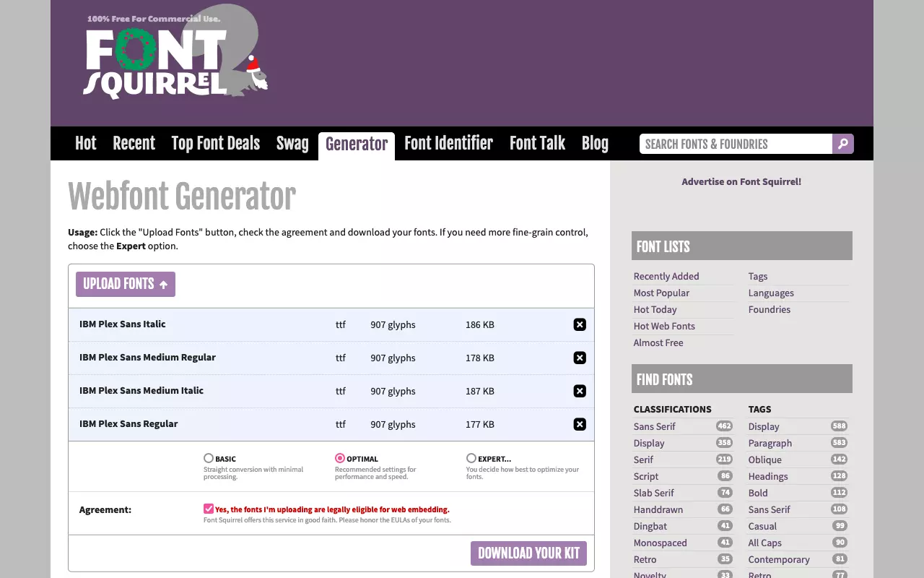The image size is (924, 578).
Task: Select the Optimal conversion option
Action: coord(340,458)
